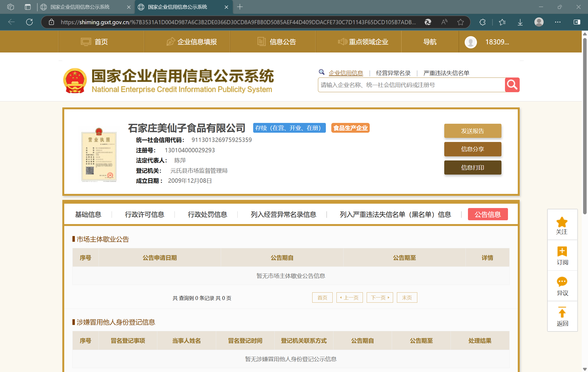588x372 pixels.
Task: Click the red search magnifier button
Action: pos(512,85)
